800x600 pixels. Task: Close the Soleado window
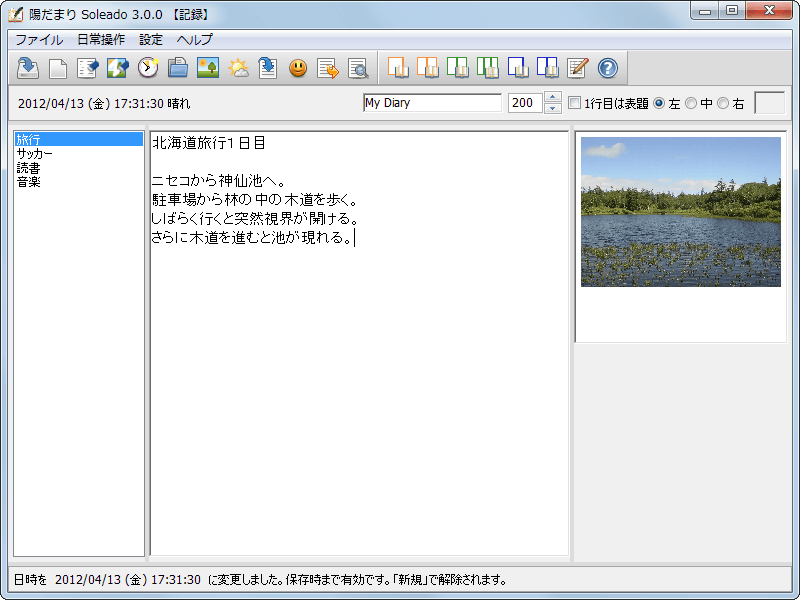[769, 11]
